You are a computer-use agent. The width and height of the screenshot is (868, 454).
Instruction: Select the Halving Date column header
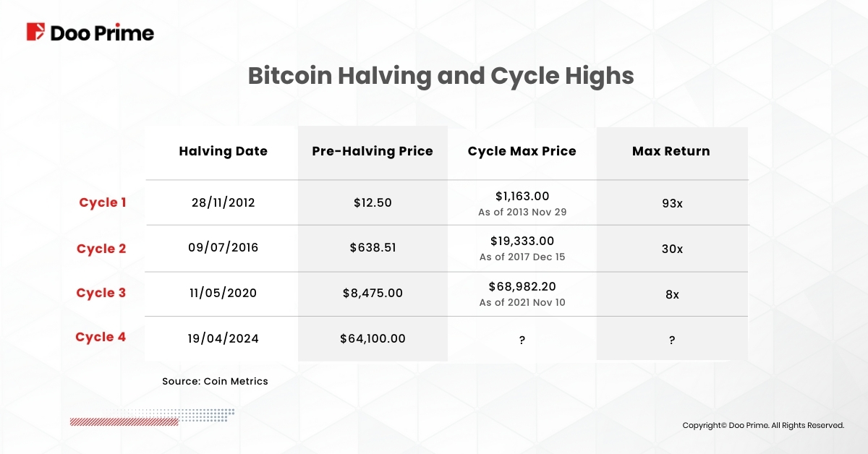(x=223, y=151)
